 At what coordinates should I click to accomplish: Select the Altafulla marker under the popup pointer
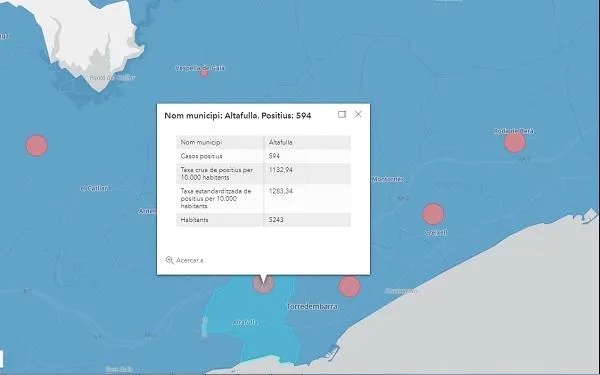click(x=263, y=284)
